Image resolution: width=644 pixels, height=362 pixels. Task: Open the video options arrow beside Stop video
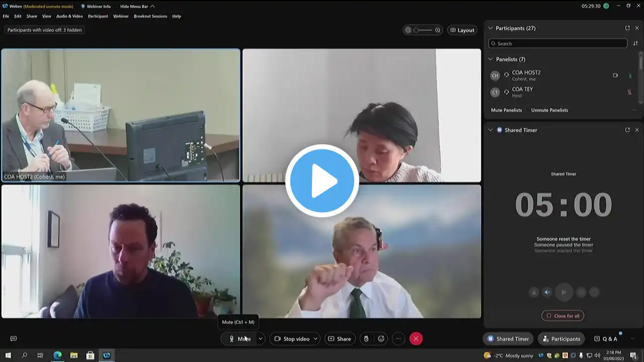(x=316, y=339)
